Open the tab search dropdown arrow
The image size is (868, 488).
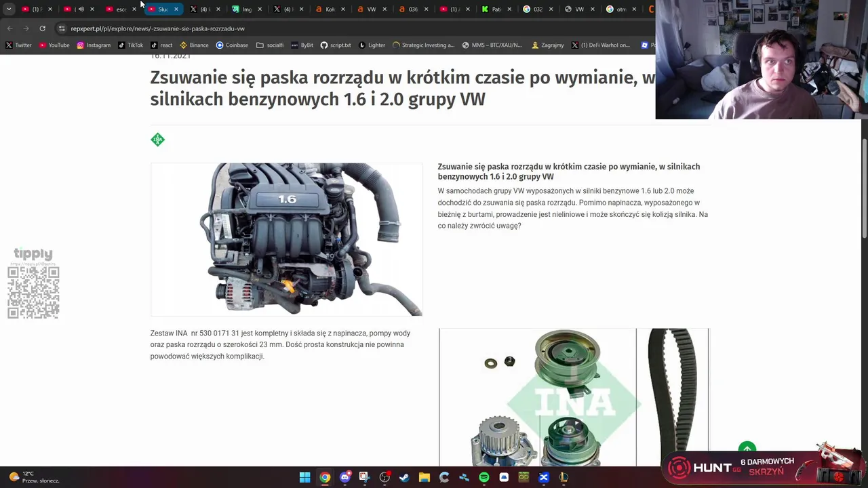[9, 9]
